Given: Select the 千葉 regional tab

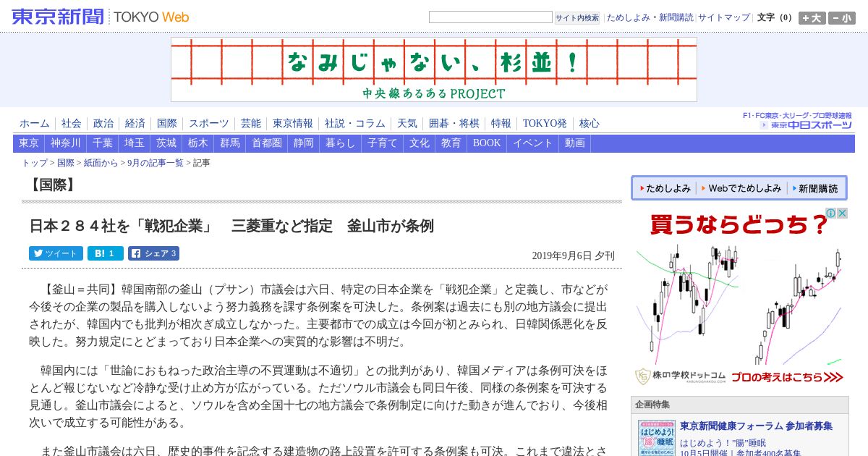Looking at the screenshot, I should click(x=103, y=143).
